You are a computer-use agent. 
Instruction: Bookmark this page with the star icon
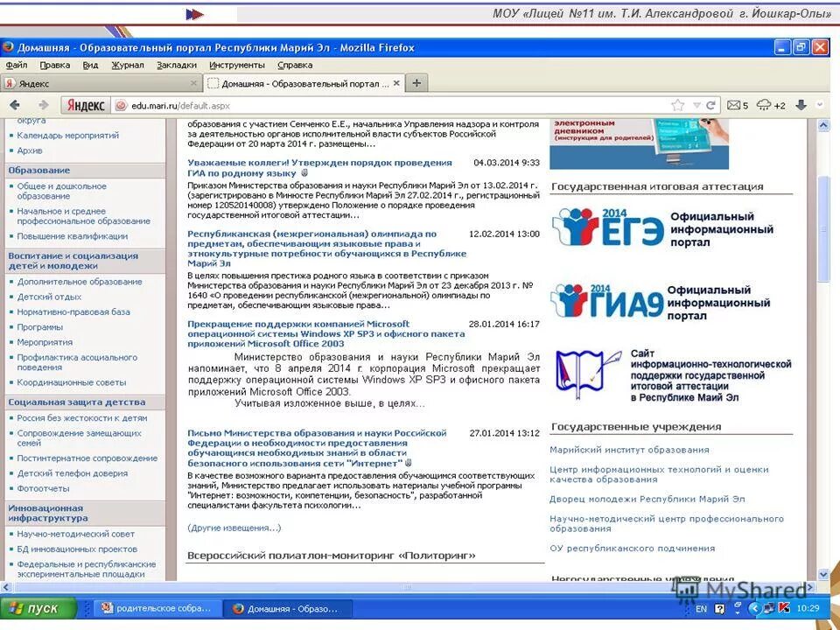click(x=677, y=105)
